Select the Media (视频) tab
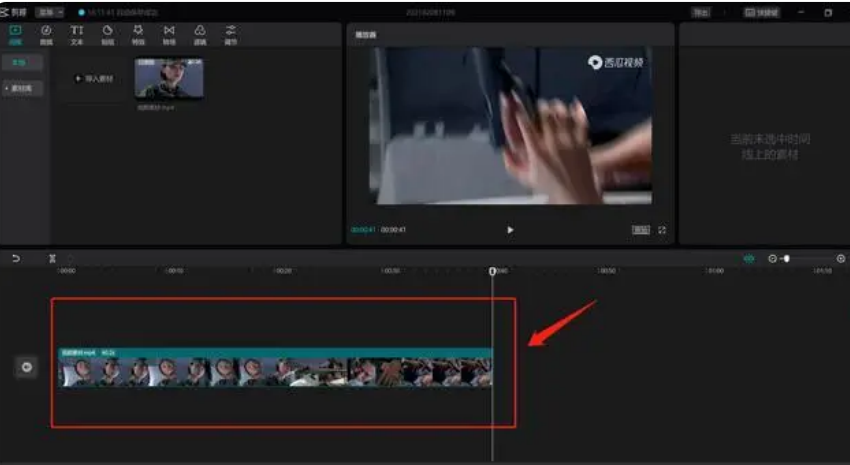 pos(15,35)
